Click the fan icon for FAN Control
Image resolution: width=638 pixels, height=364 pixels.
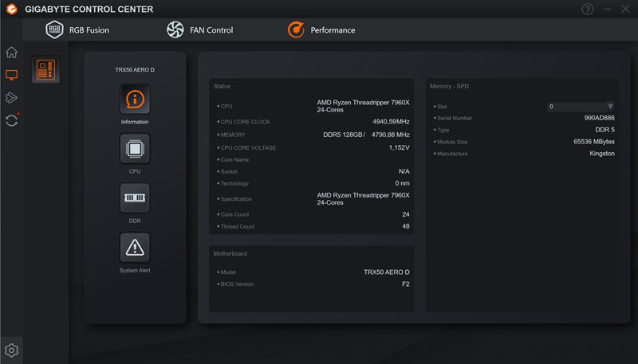pos(175,29)
